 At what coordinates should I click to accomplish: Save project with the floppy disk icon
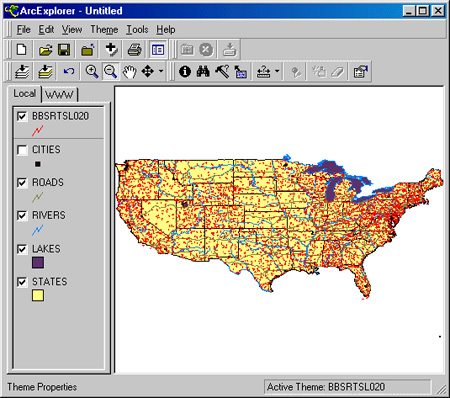pyautogui.click(x=64, y=50)
